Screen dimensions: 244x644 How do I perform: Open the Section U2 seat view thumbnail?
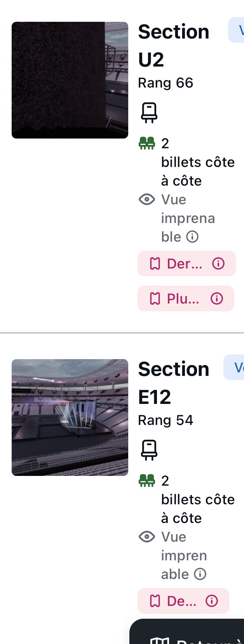(x=70, y=80)
